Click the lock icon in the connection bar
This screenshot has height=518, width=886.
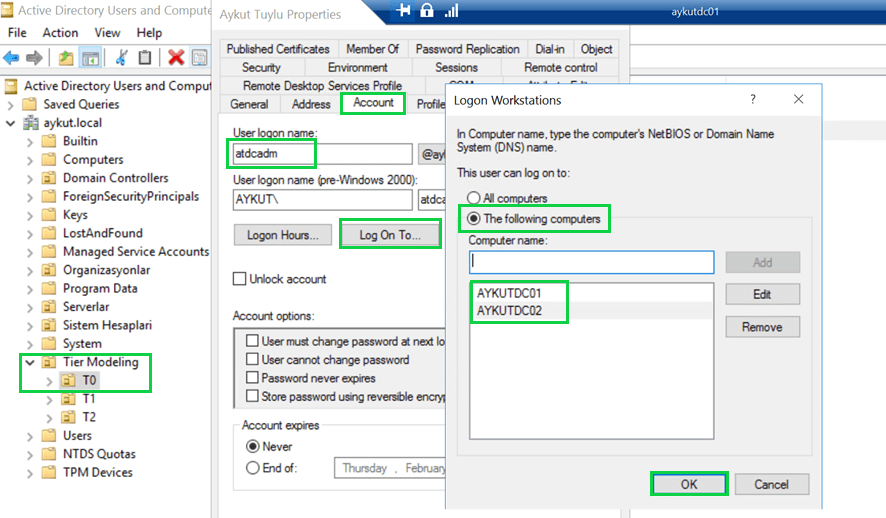pos(427,10)
